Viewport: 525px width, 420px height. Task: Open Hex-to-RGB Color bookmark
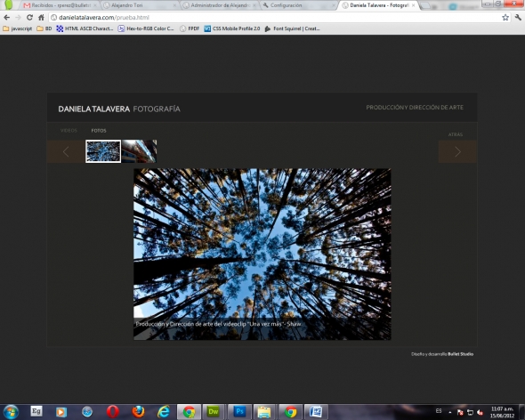[x=146, y=28]
